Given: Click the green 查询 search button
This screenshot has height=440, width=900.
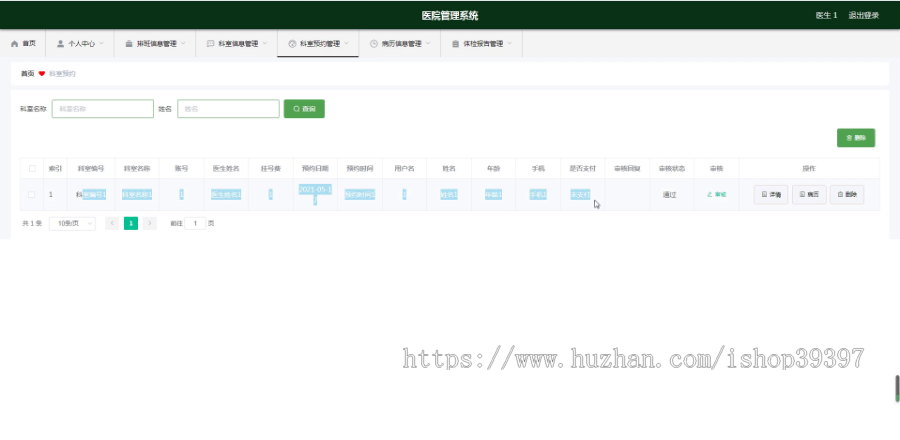Looking at the screenshot, I should click(x=304, y=108).
